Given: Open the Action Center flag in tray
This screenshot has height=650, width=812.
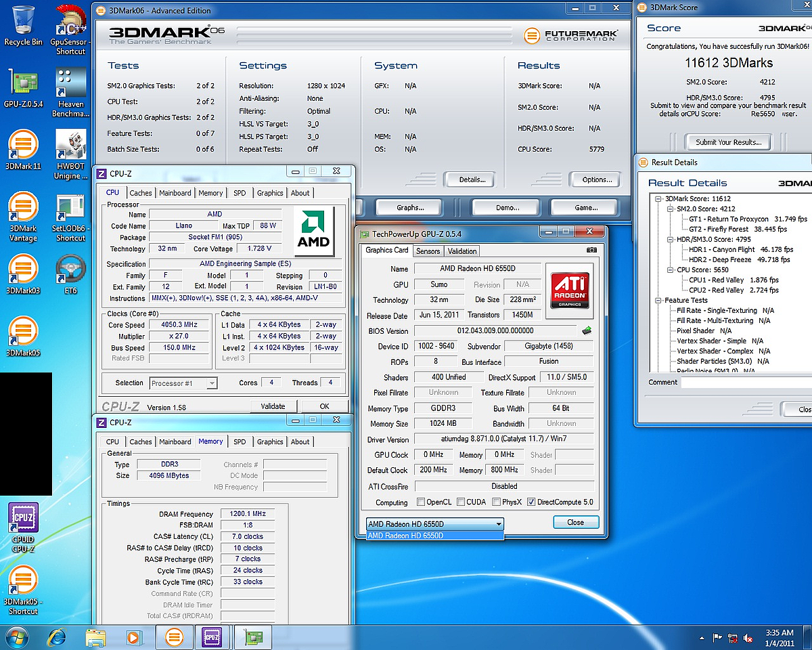Looking at the screenshot, I should 717,638.
